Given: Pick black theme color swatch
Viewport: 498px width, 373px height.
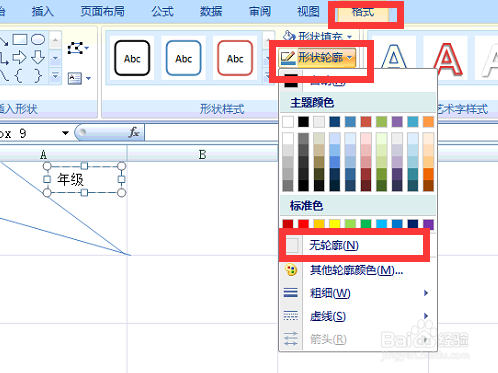Looking at the screenshot, I should (x=303, y=122).
